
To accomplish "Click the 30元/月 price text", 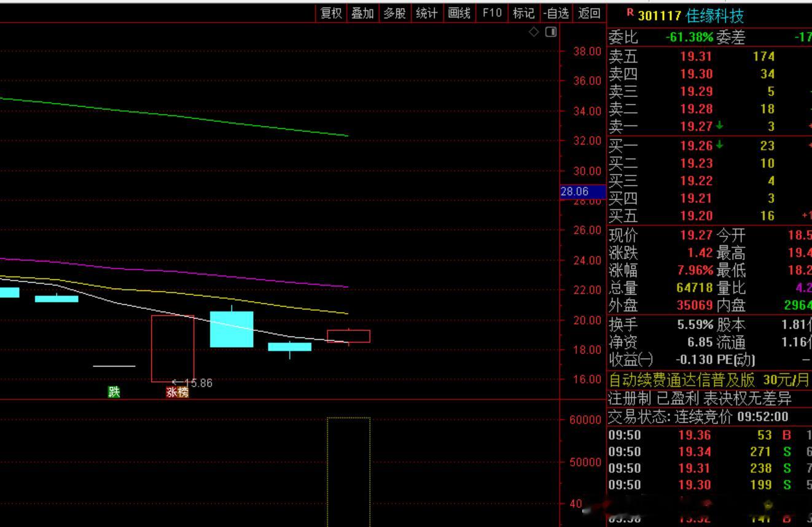I will (786, 380).
